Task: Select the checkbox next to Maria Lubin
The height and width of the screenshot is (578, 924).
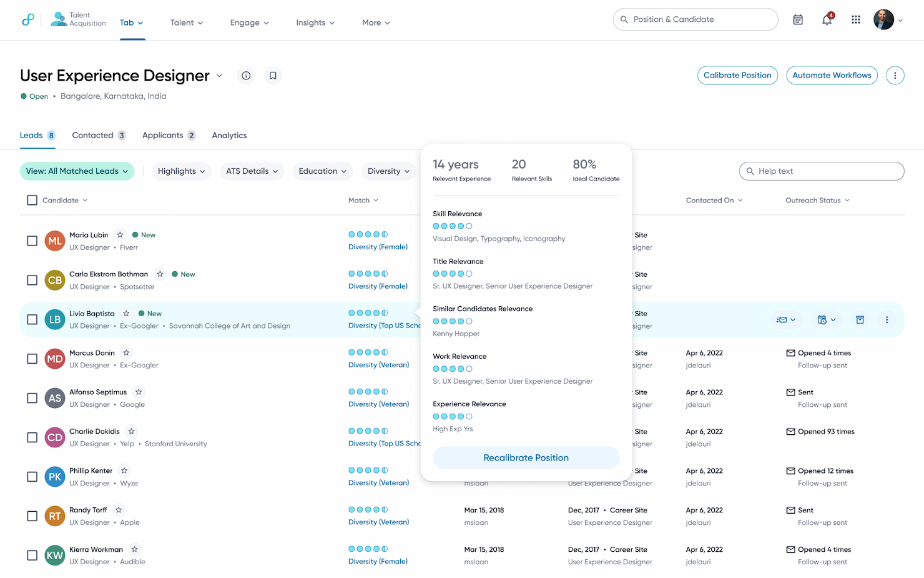Action: (x=32, y=241)
